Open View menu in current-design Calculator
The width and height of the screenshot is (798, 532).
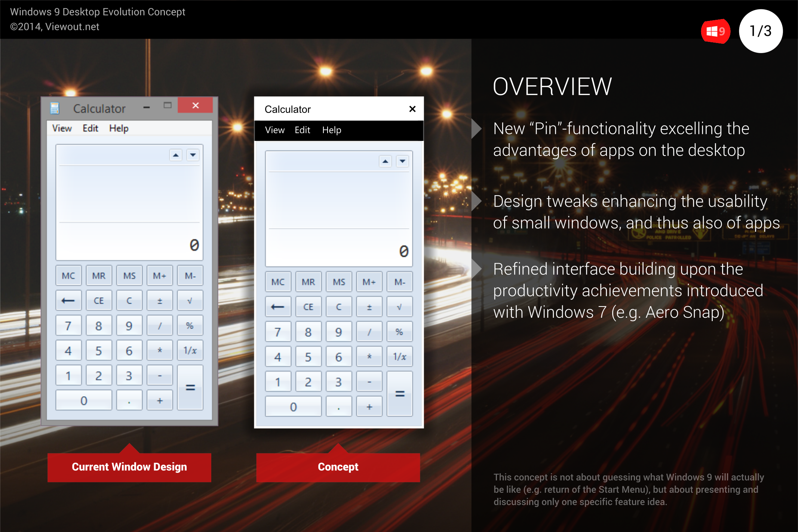pyautogui.click(x=62, y=128)
